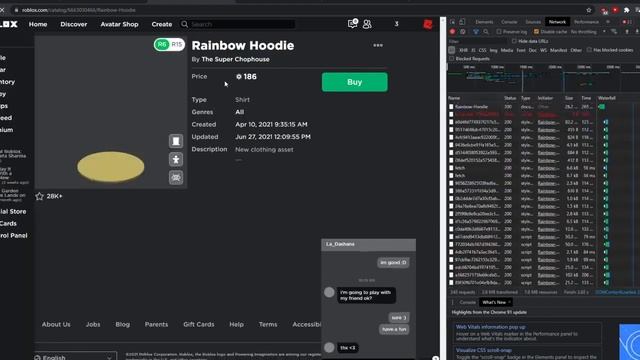The height and width of the screenshot is (360, 640).
Task: Click the avatar figure icon on preview
Action: point(176,159)
